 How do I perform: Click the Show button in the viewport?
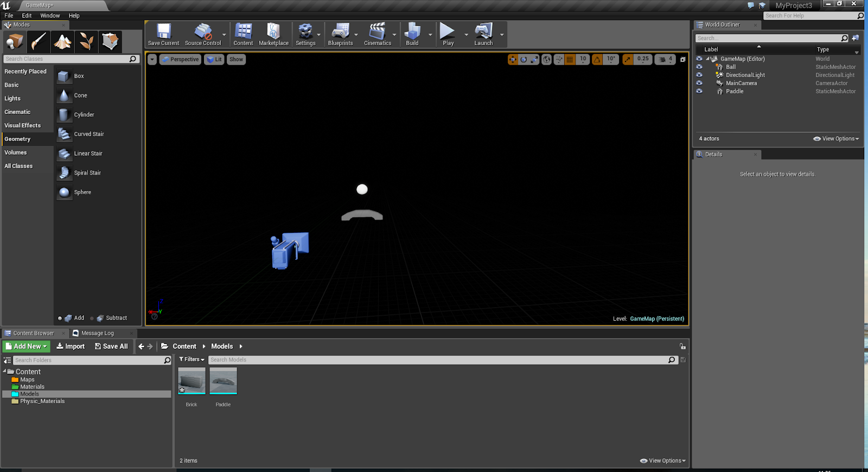click(x=236, y=60)
